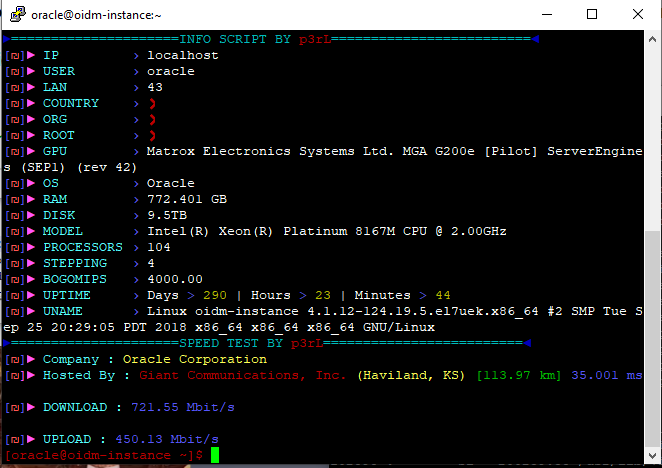Viewport: 662px width, 468px height.
Task: Click the 'UPTIME' label
Action: [67, 295]
